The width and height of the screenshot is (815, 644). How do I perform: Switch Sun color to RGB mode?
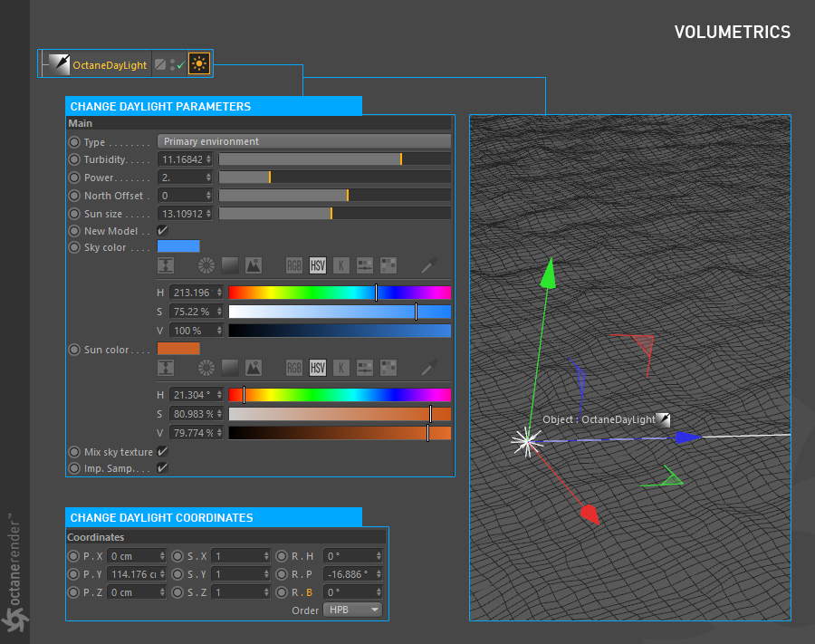[293, 368]
